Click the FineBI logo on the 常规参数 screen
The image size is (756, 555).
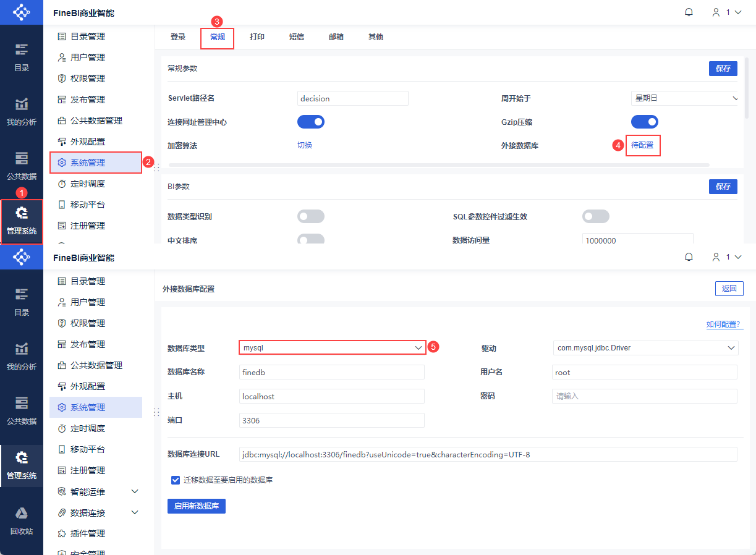point(22,12)
